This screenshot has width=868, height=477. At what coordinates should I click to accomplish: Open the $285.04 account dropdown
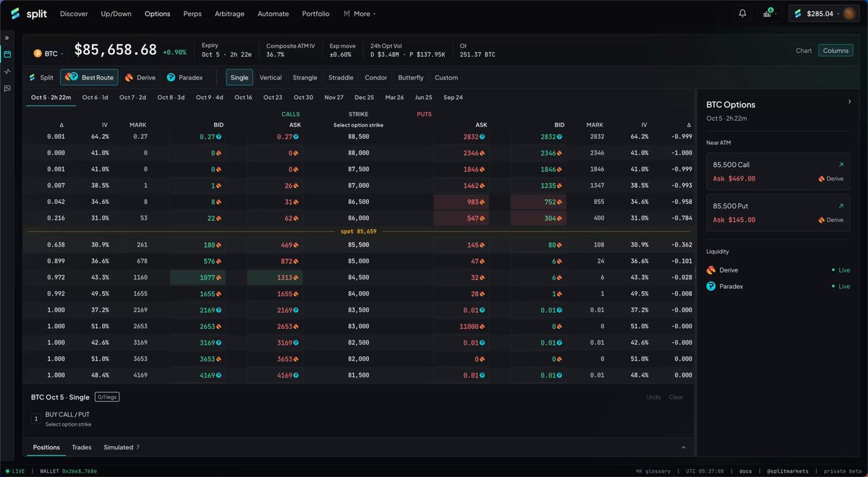(825, 14)
